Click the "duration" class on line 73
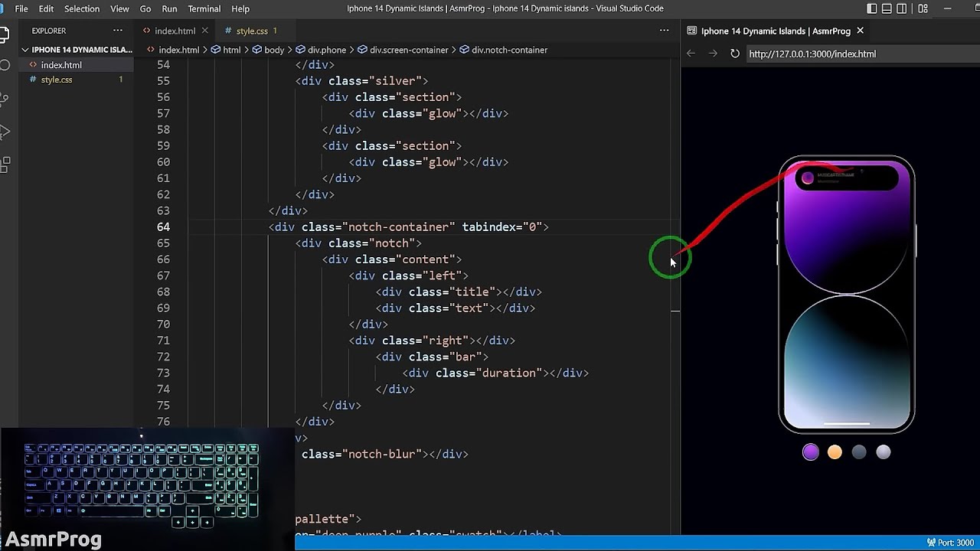Image resolution: width=980 pixels, height=551 pixels. [x=509, y=373]
